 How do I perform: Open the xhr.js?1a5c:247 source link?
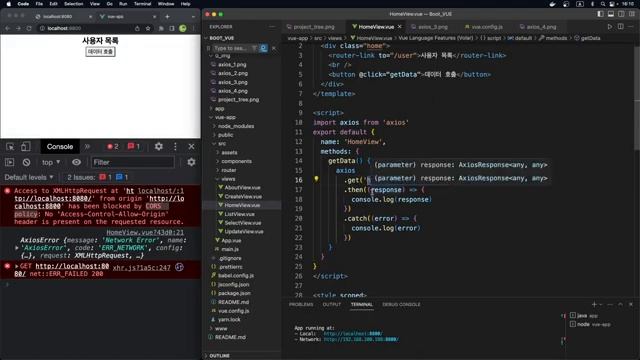(141, 268)
